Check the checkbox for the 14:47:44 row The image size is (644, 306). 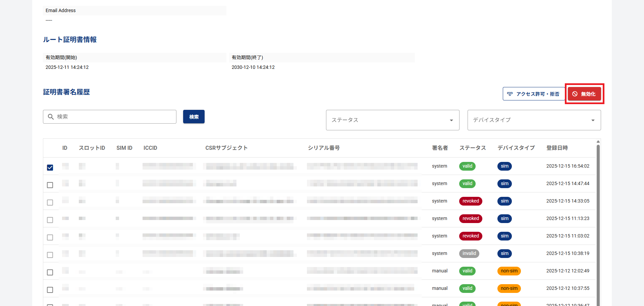[50, 185]
